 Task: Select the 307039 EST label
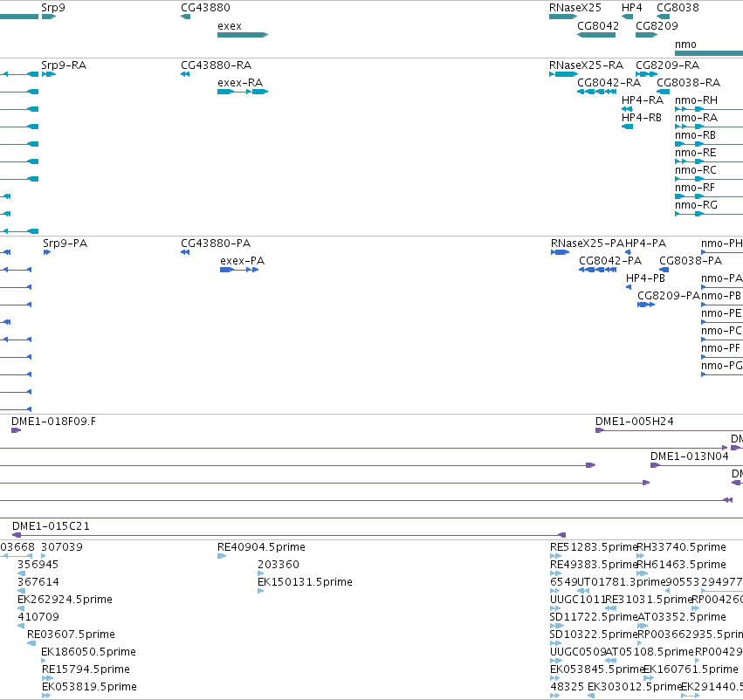62,547
